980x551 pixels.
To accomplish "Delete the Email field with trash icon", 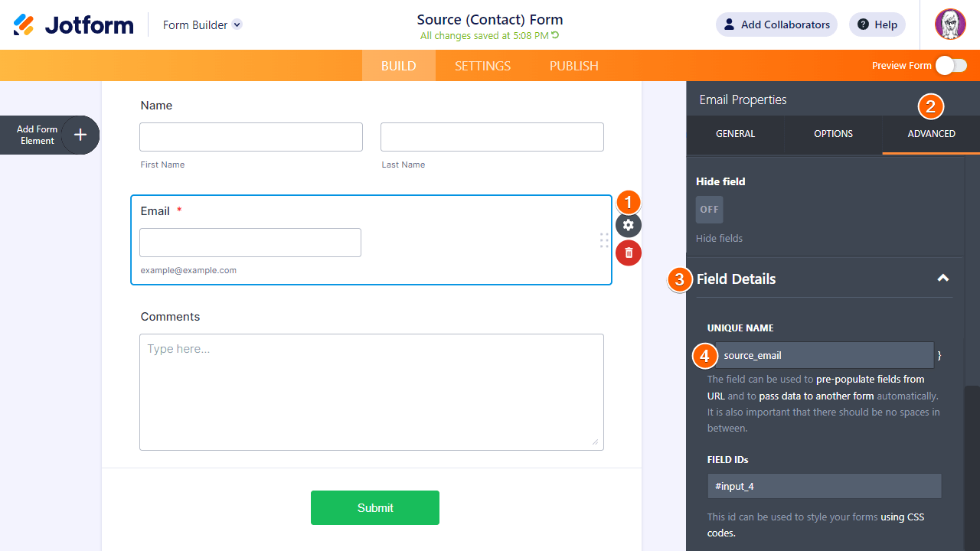I will coord(629,253).
